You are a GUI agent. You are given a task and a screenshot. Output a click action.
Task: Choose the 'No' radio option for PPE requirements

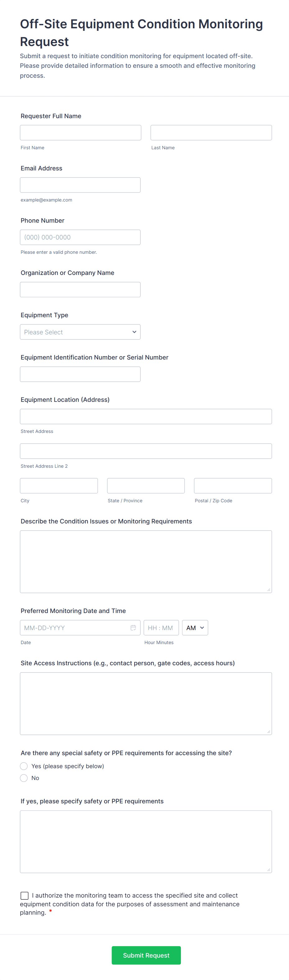(24, 778)
